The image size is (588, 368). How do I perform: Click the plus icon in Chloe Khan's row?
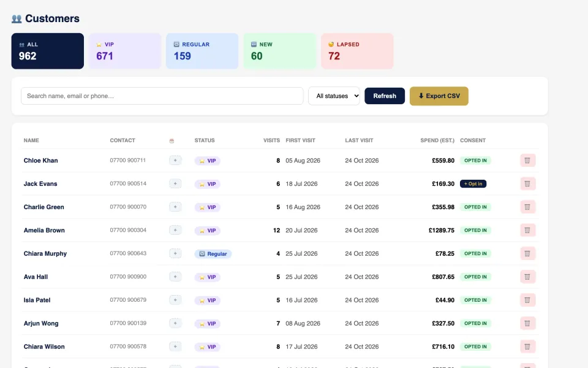[175, 160]
